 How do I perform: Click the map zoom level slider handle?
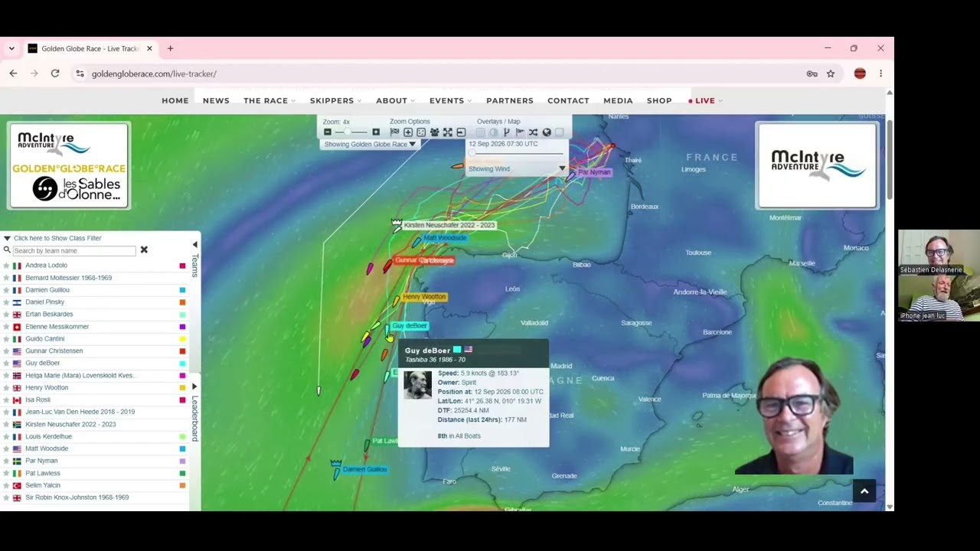[347, 132]
